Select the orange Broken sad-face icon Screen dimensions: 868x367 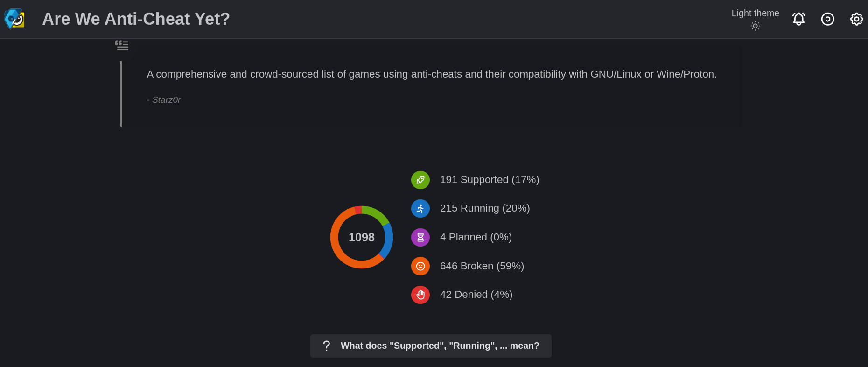pyautogui.click(x=420, y=266)
